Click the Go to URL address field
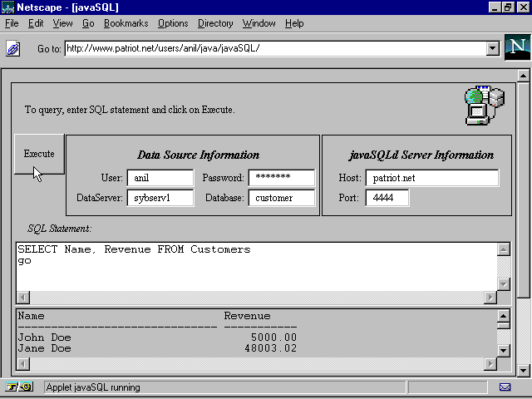 274,48
